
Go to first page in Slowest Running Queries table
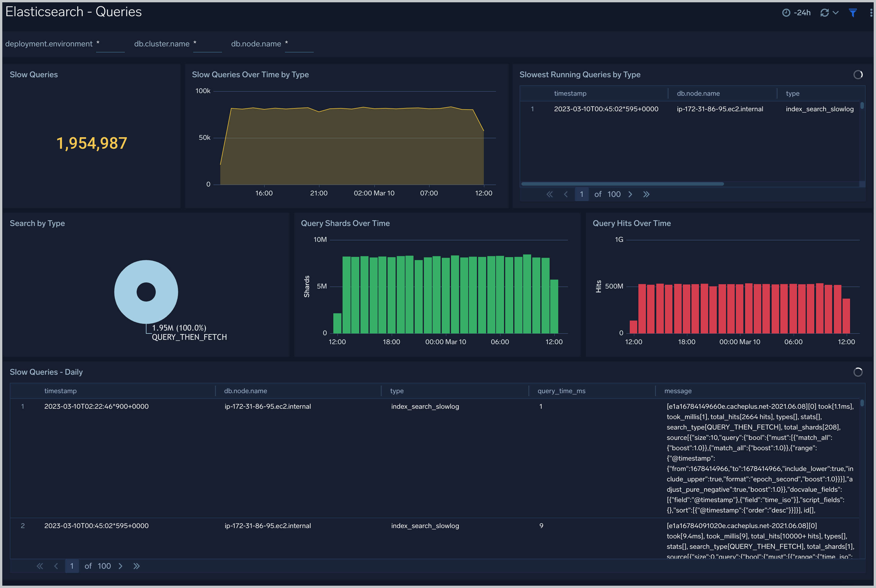(x=550, y=194)
